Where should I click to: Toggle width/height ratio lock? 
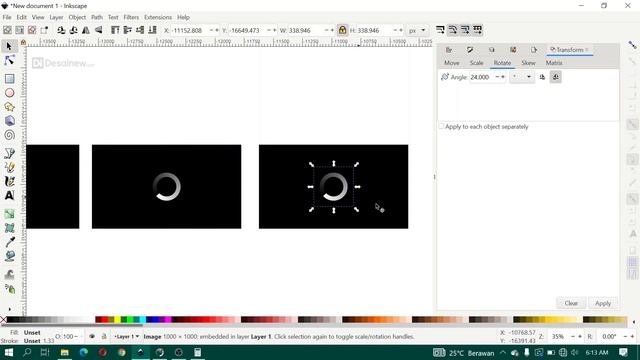342,30
